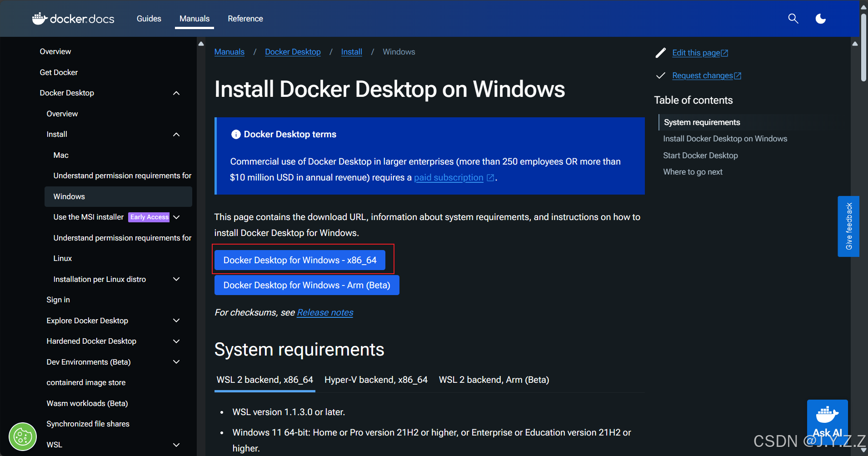Open the Release notes link
This screenshot has width=868, height=456.
(x=324, y=312)
